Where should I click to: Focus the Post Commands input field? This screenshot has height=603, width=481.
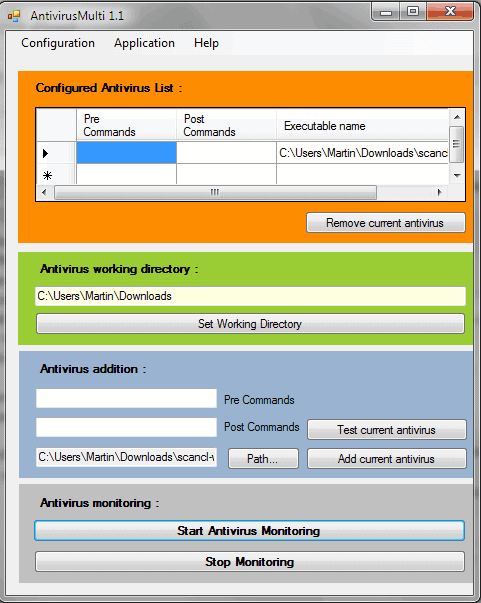pos(126,427)
